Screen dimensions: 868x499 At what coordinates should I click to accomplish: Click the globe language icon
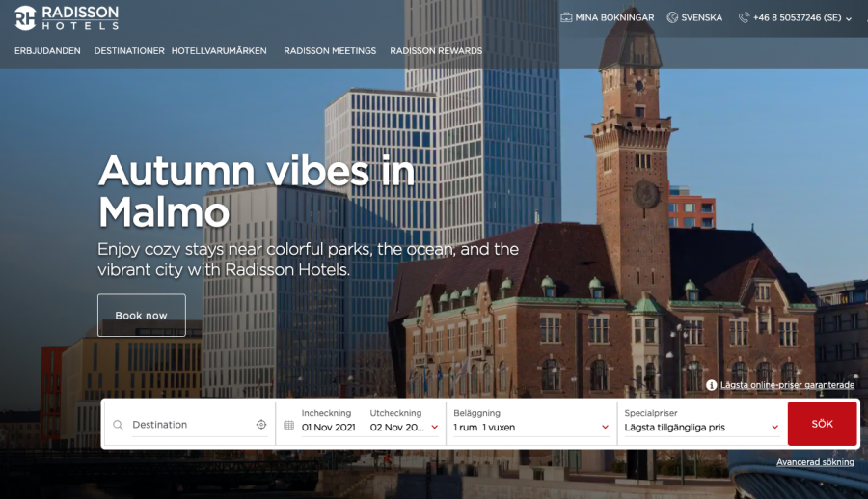click(x=672, y=17)
